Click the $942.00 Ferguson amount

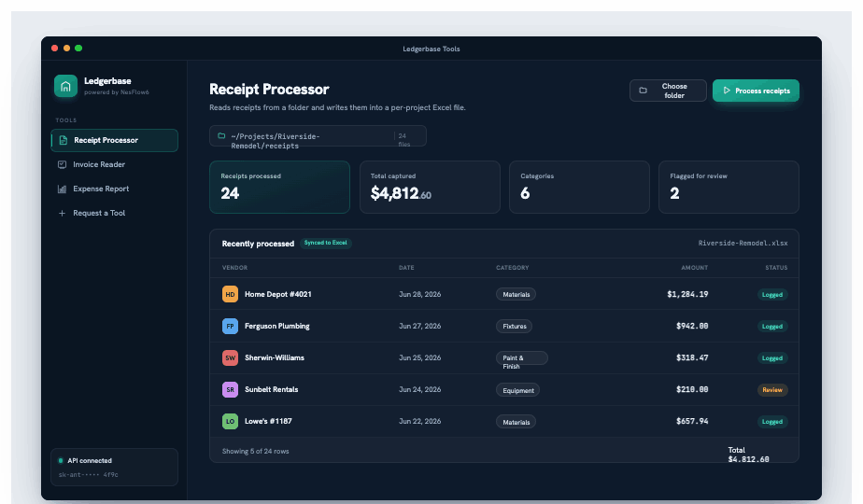click(x=692, y=327)
